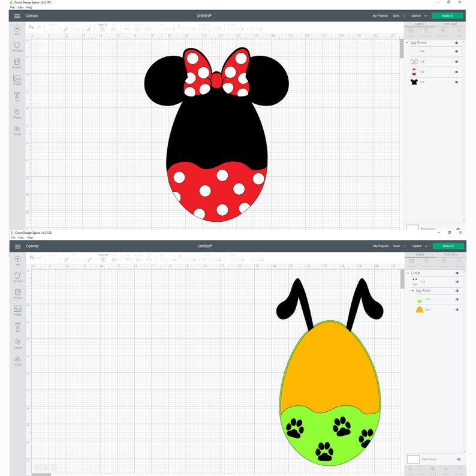Viewport: 476px width, 476px height.
Task: Click Fill color swatch in Egg Pluto toolbar
Action: (x=89, y=260)
